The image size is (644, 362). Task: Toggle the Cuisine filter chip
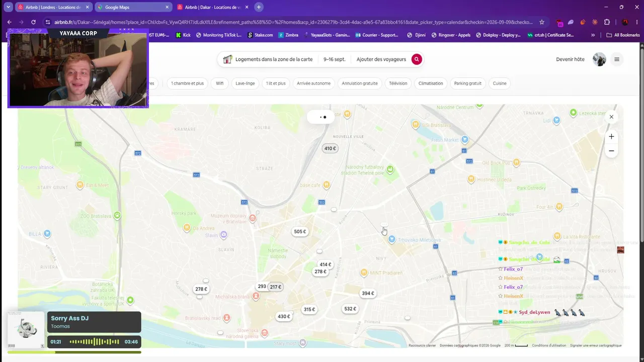click(x=500, y=83)
